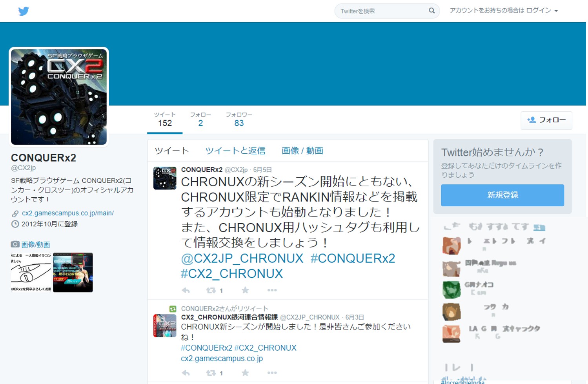Open the 6月3日 tweet timestamp

[x=355, y=317]
